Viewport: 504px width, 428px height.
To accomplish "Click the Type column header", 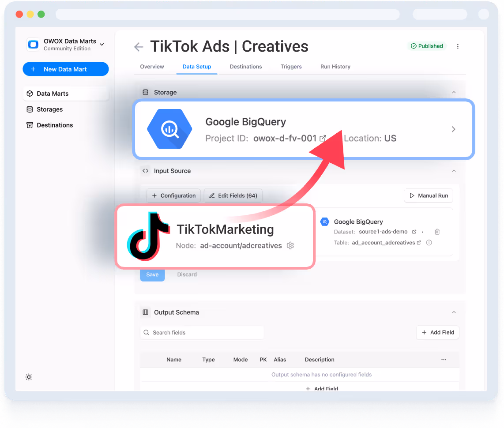I will (208, 360).
